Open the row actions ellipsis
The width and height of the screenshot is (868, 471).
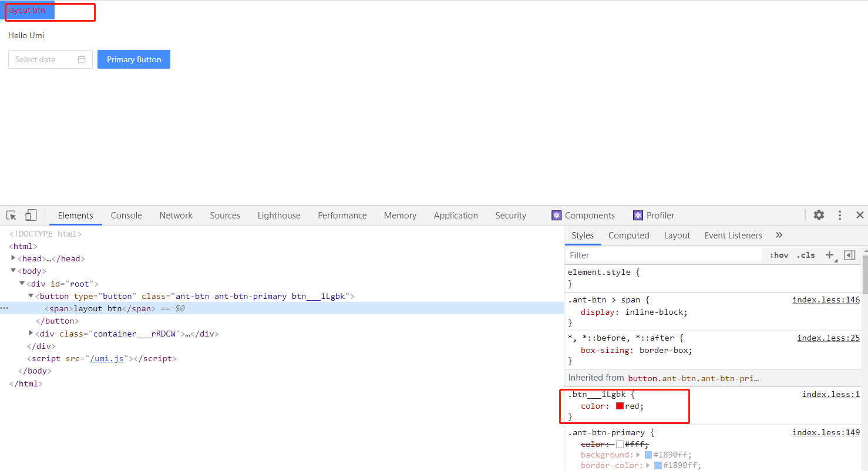click(x=5, y=308)
